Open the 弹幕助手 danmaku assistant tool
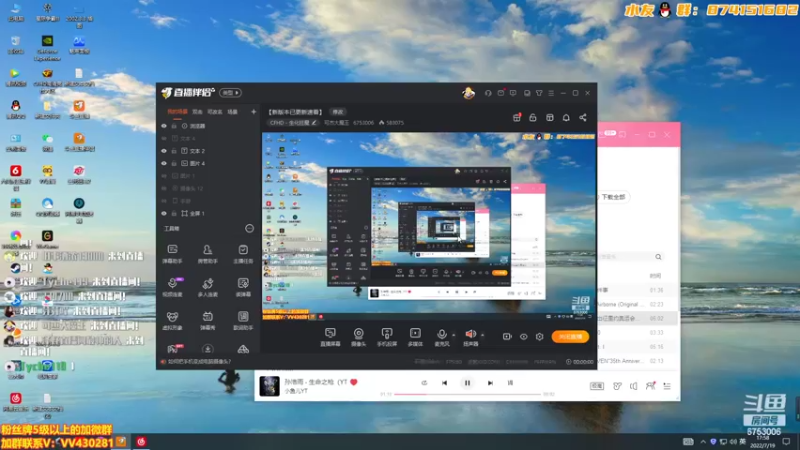Screen dimensions: 800x450 click(x=172, y=254)
